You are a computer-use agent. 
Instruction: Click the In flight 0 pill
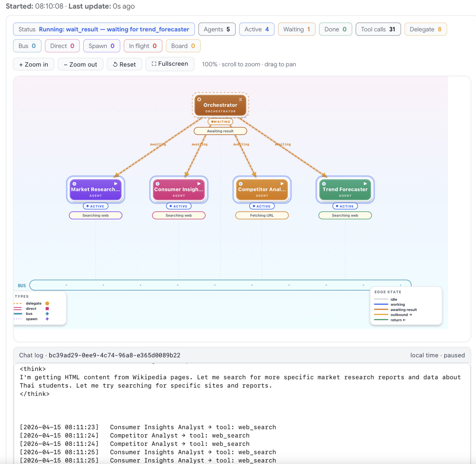(143, 46)
